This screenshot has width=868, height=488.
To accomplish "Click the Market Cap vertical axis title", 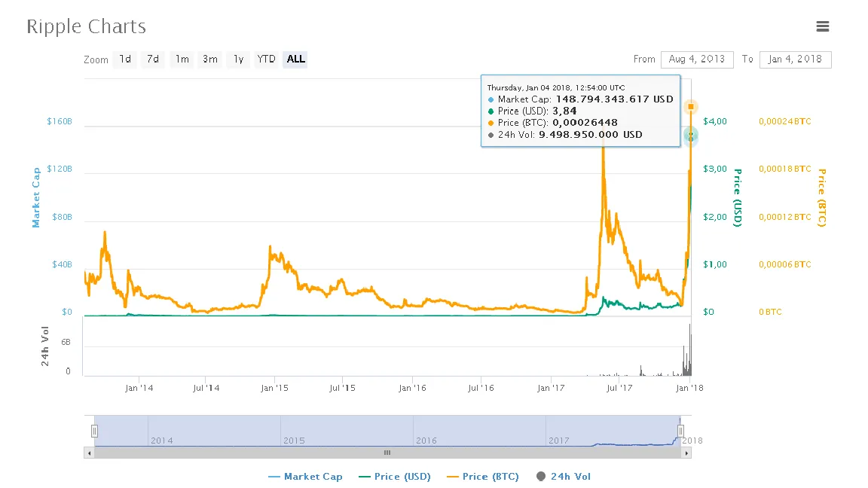I will tap(36, 197).
